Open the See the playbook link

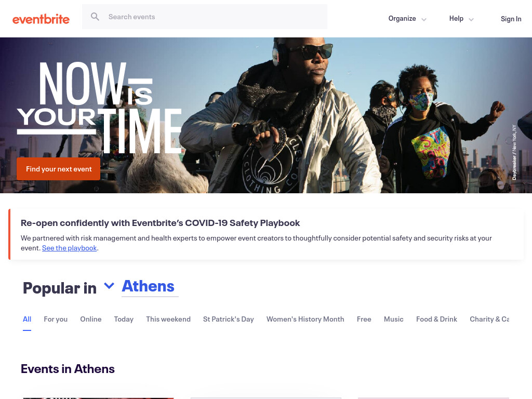click(69, 248)
